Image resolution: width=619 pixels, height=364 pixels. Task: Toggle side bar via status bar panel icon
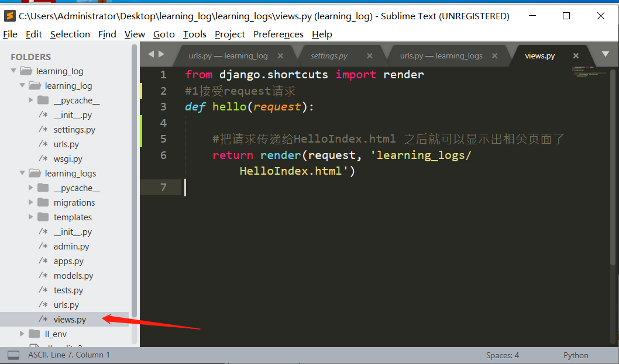click(x=13, y=355)
